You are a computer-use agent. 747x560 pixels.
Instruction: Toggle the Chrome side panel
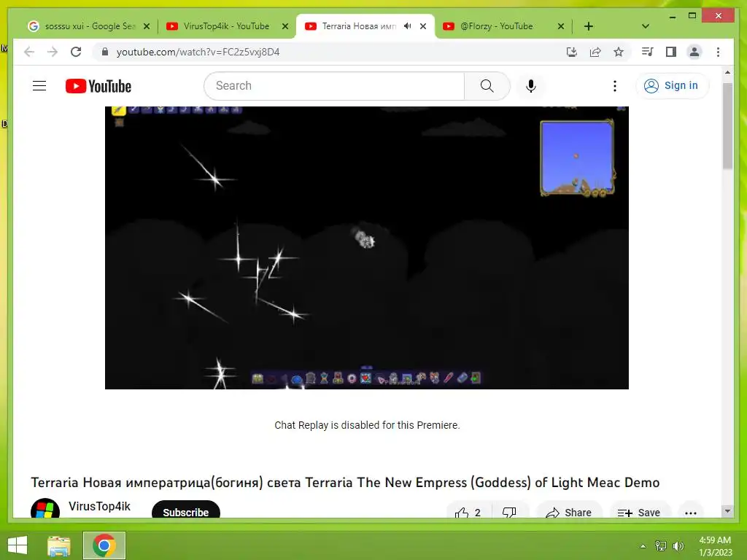click(671, 52)
